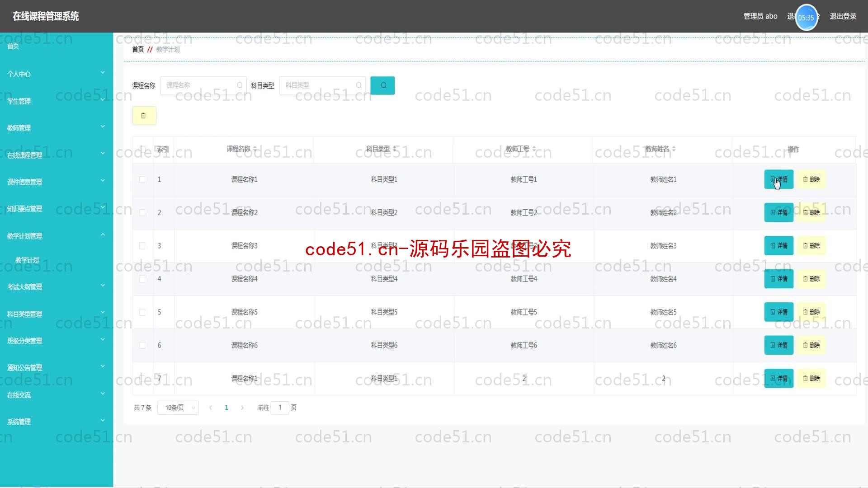
Task: Click the timer bubble showing 05:35
Action: pyautogui.click(x=807, y=17)
